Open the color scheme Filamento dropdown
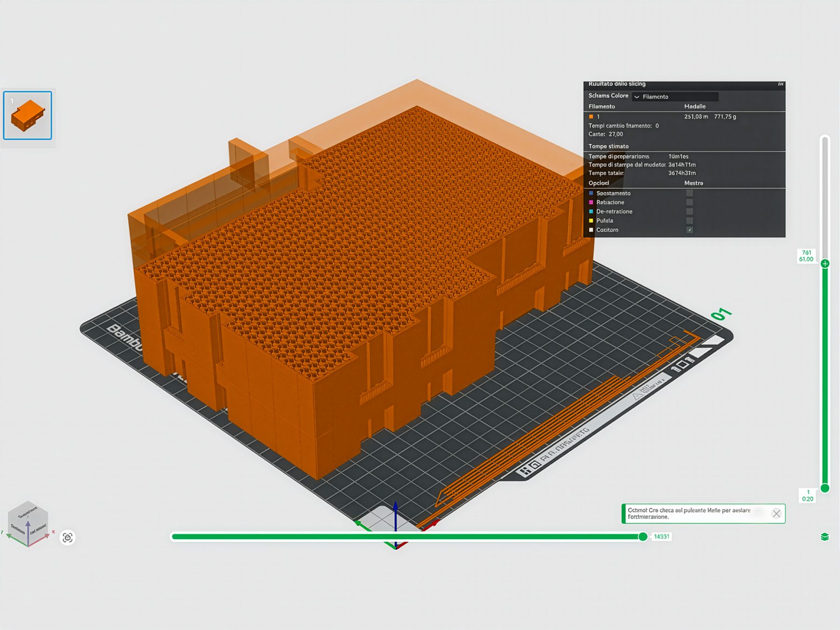Image resolution: width=840 pixels, height=630 pixels. 675,97
